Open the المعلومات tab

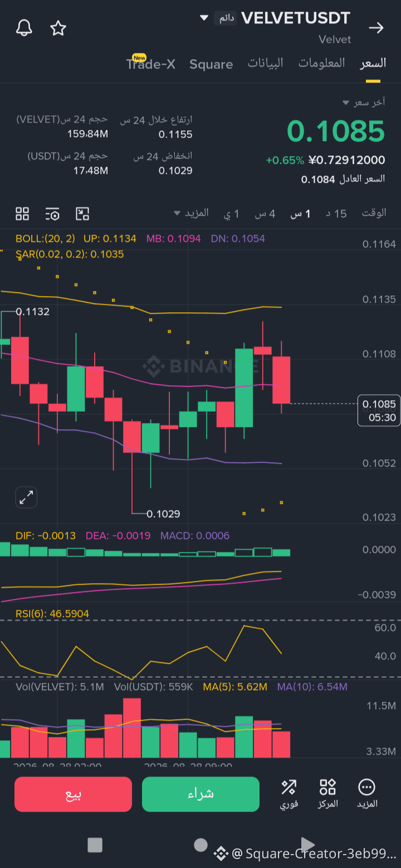[321, 63]
